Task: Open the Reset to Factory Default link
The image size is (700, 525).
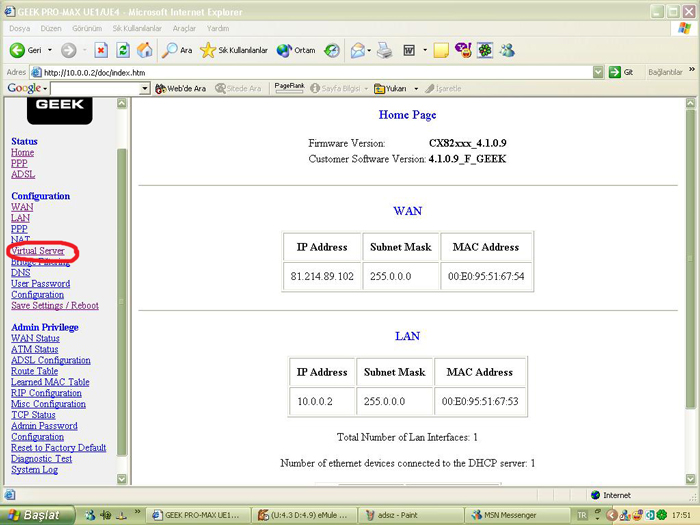Action: (x=58, y=448)
